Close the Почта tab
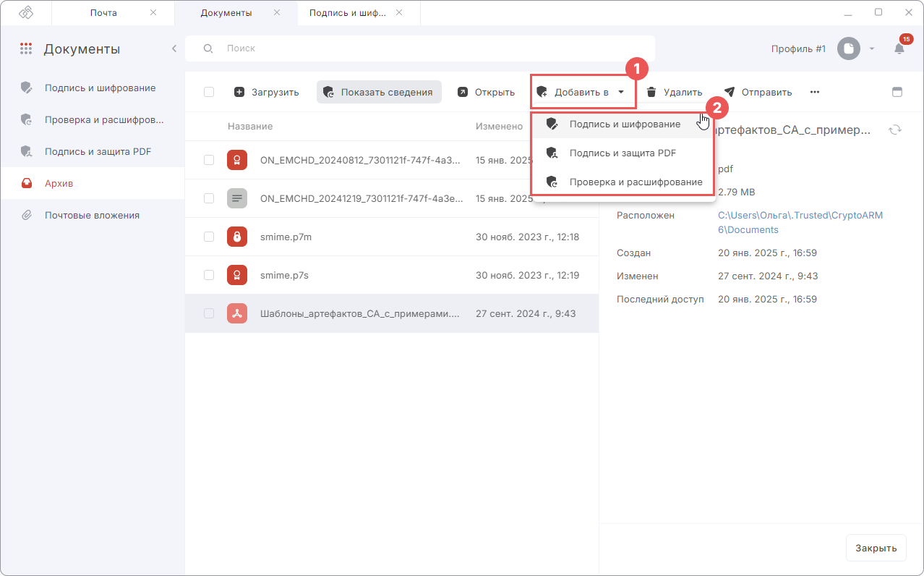924x576 pixels. click(x=153, y=13)
